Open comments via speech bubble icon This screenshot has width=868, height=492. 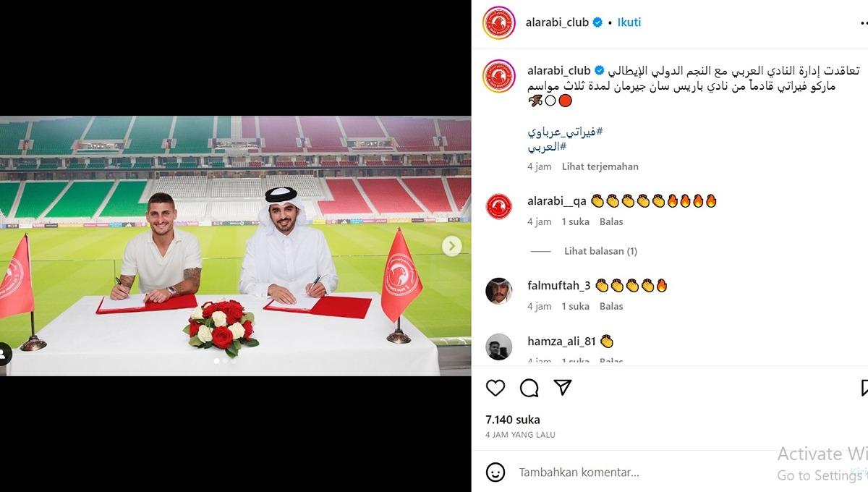[x=529, y=388]
